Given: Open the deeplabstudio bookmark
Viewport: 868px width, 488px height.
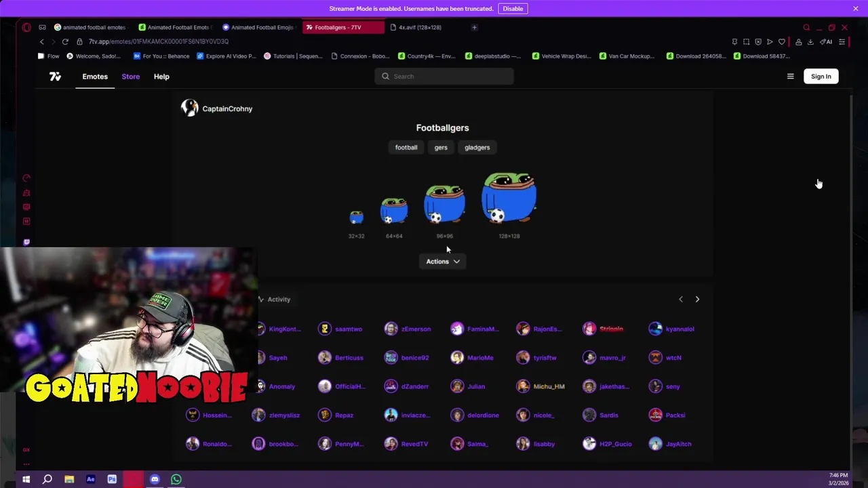Looking at the screenshot, I should 493,56.
